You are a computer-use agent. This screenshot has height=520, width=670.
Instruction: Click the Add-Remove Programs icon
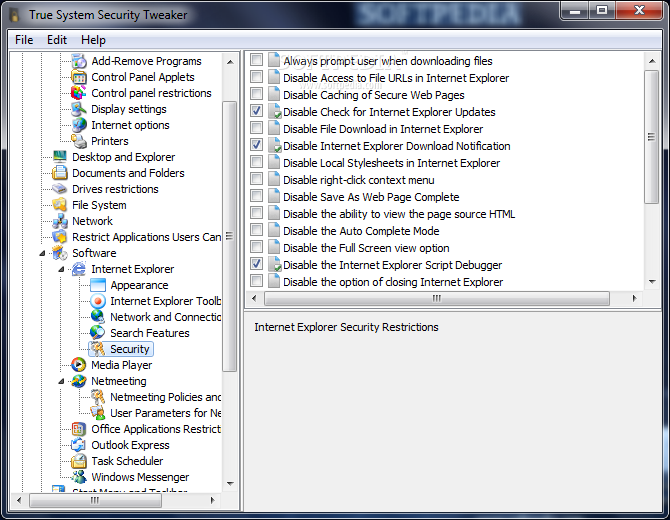(79, 61)
